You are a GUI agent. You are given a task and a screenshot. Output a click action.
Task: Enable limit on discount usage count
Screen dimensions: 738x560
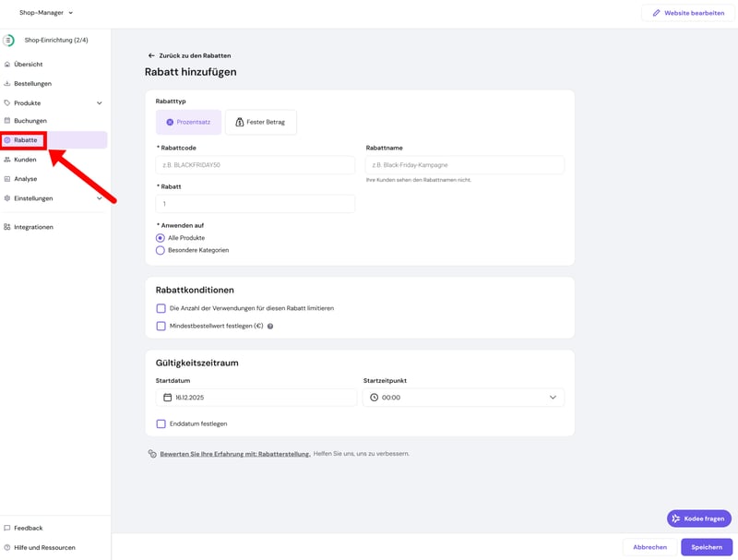[161, 308]
